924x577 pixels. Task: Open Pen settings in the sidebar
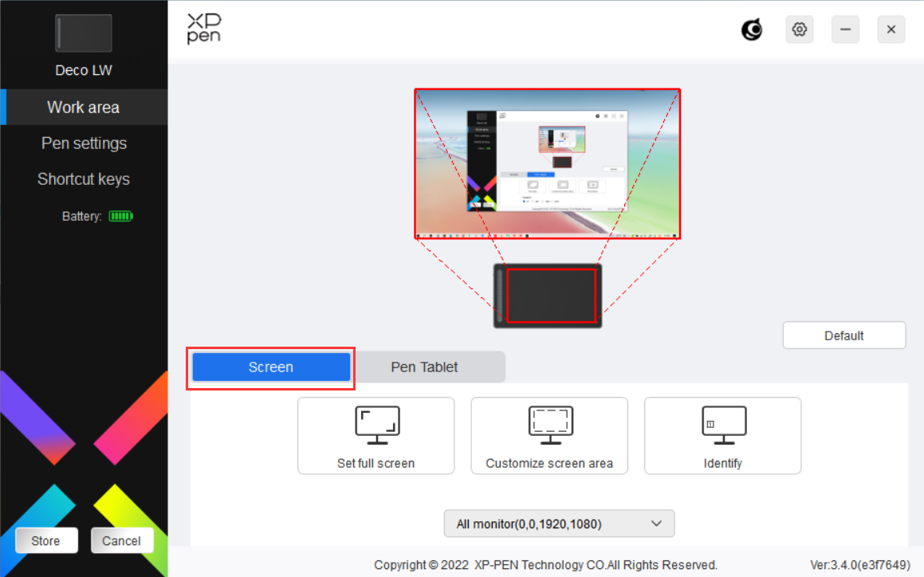84,143
